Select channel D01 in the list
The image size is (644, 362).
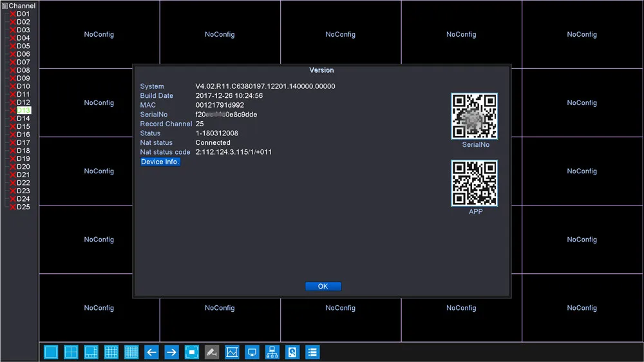pos(23,14)
